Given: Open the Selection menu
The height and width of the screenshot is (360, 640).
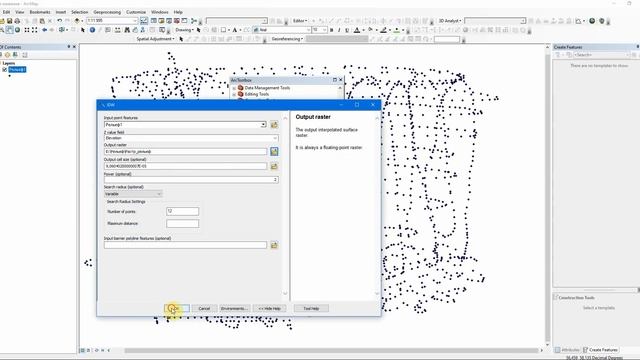Looking at the screenshot, I should point(80,12).
